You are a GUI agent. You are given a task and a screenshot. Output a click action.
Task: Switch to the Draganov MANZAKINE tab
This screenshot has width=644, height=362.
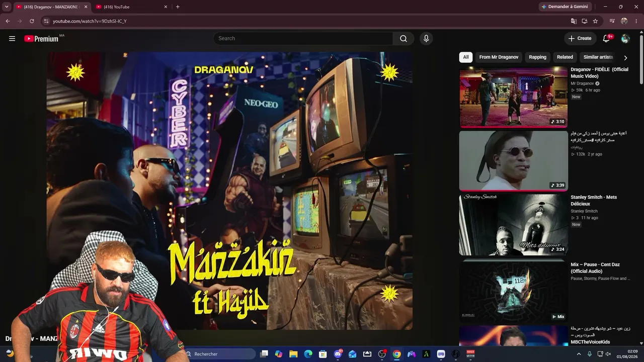tap(51, 7)
